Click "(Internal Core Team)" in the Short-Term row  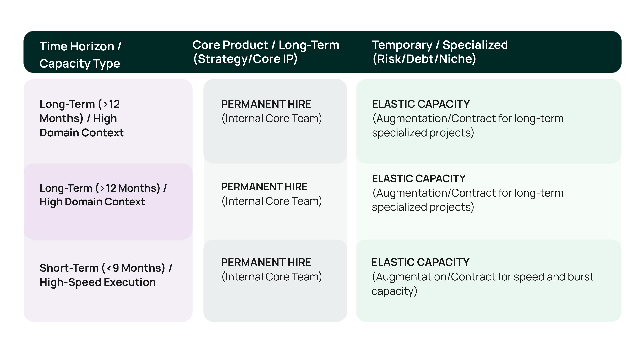click(272, 277)
